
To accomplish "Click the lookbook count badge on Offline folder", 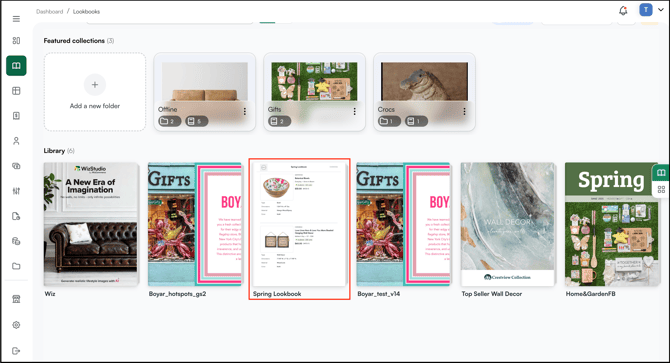I will coord(197,121).
